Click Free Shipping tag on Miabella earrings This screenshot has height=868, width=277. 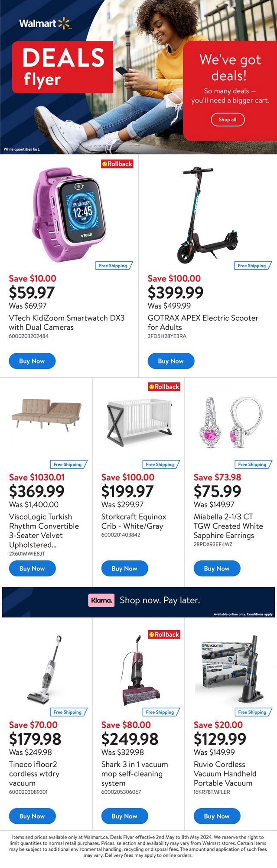coord(253,464)
